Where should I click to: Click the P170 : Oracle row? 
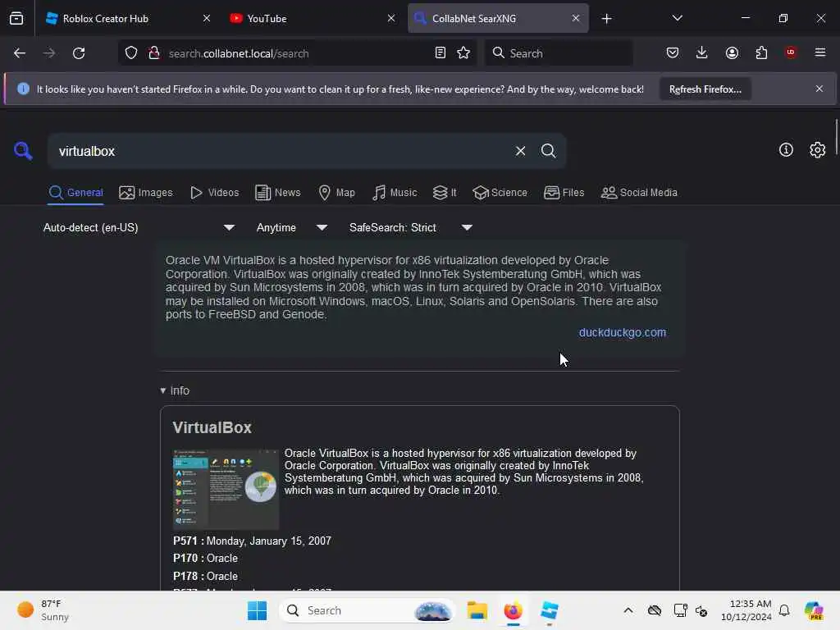[205, 558]
